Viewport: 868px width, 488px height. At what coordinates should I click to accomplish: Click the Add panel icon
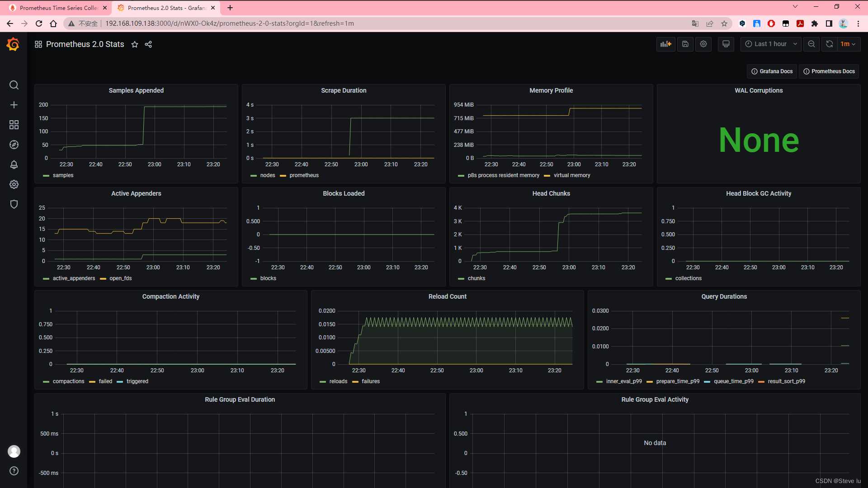[666, 44]
